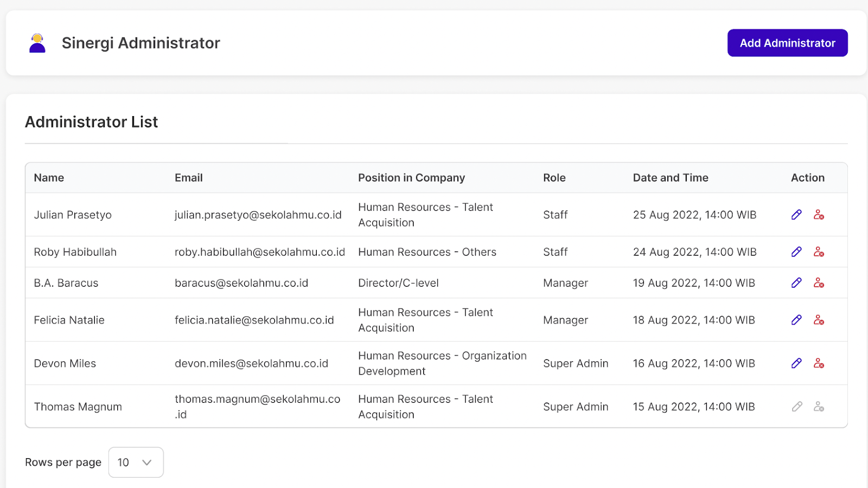Click the Action column header

(808, 178)
